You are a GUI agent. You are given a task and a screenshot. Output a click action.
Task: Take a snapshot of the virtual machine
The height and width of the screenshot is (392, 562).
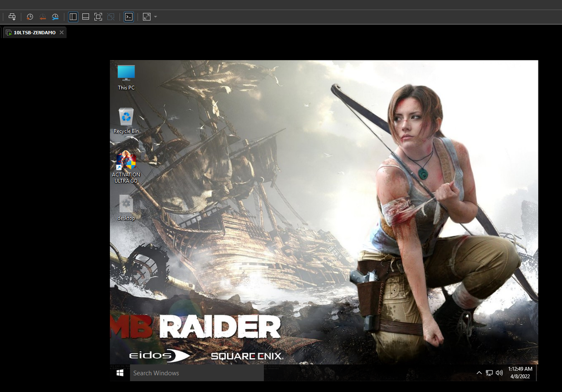coord(30,17)
